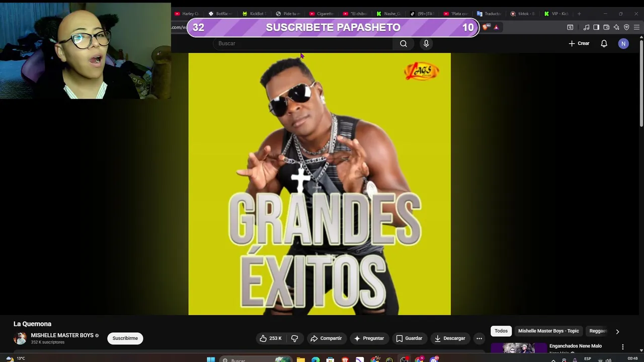Open the YouTube notifications bell

tap(604, 44)
